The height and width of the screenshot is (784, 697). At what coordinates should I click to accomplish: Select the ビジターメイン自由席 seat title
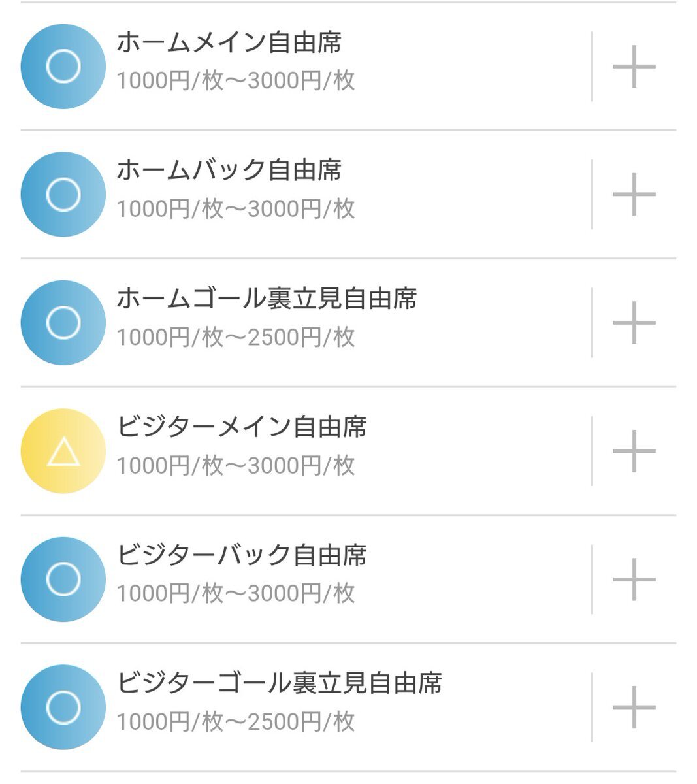(242, 427)
